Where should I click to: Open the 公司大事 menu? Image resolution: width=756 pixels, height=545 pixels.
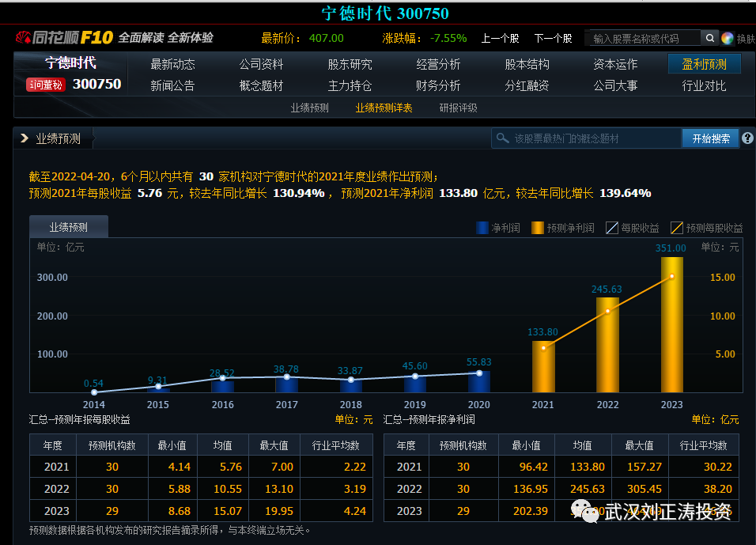(615, 86)
